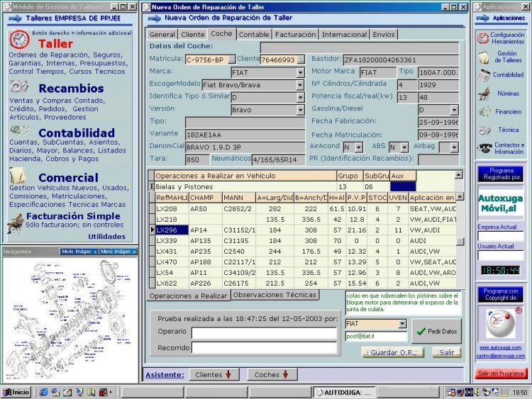Click the exploded engine diagram image
This screenshot has width=532, height=399.
tap(70, 320)
